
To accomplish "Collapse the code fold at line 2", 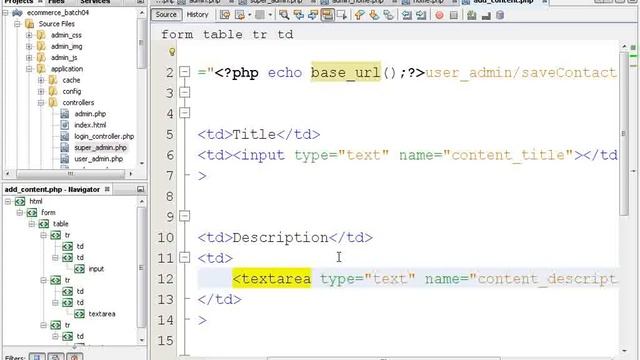I will pos(184,72).
